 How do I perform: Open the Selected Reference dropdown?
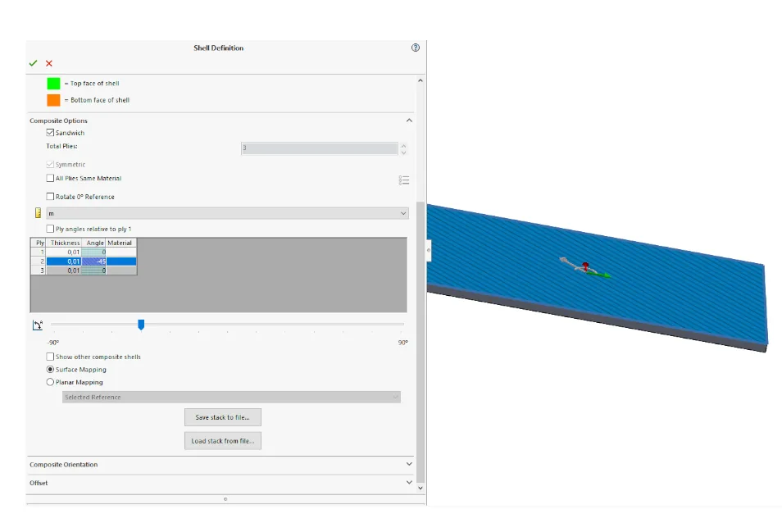click(231, 397)
